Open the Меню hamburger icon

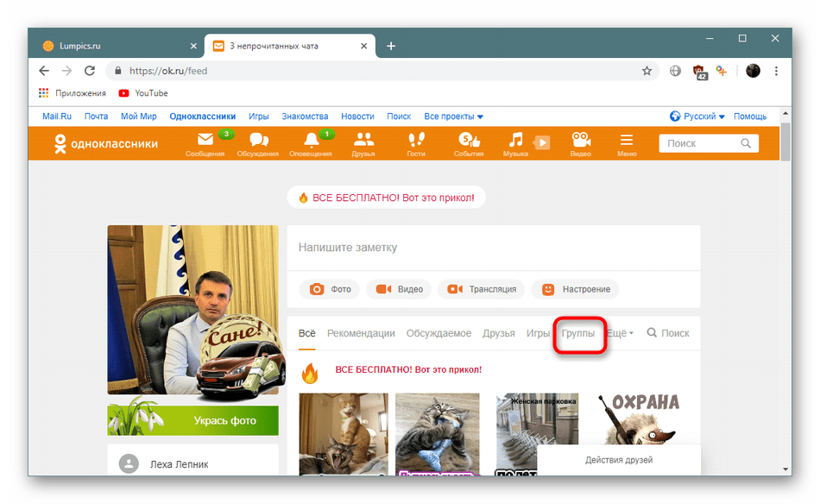627,144
